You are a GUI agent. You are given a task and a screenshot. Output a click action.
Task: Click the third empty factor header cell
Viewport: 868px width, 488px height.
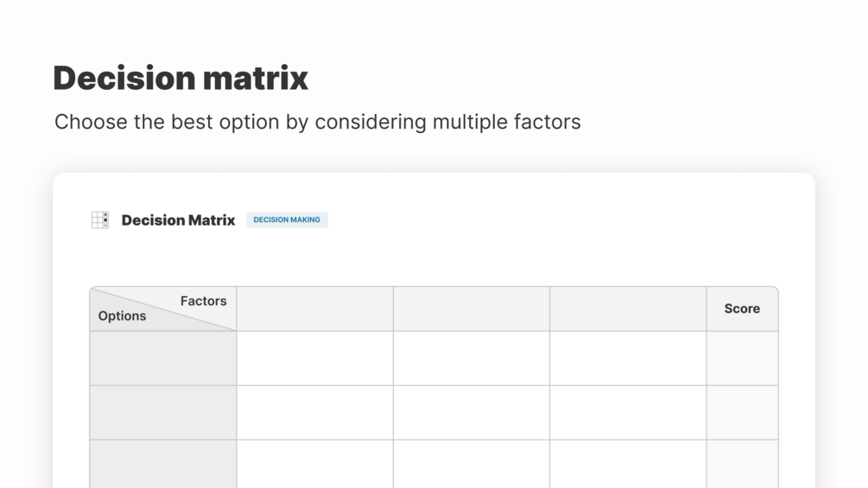(628, 309)
